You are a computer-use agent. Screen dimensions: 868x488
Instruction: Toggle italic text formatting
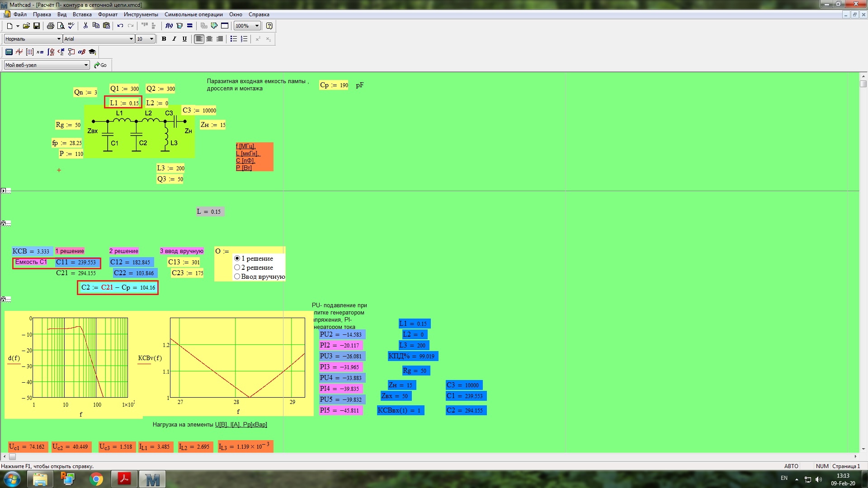(x=174, y=39)
